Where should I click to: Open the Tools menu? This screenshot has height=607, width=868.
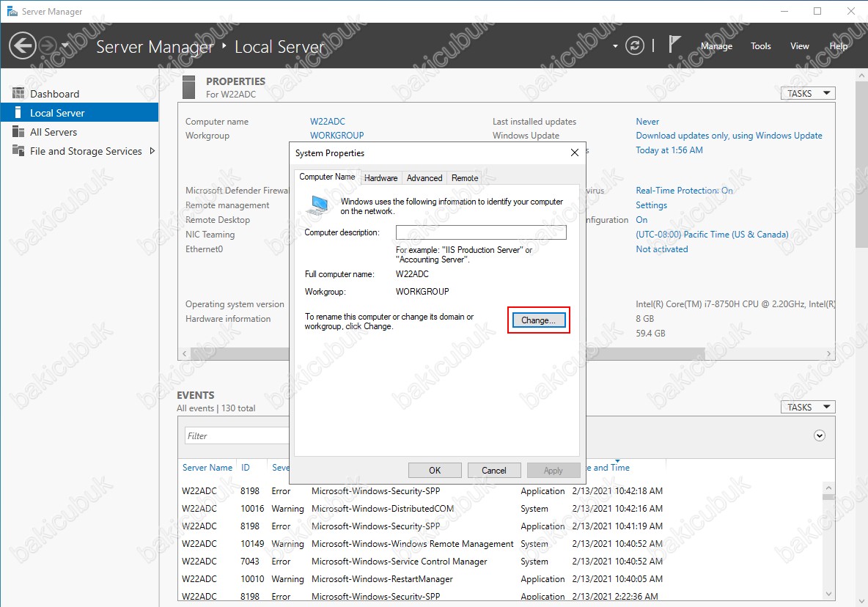pos(761,46)
